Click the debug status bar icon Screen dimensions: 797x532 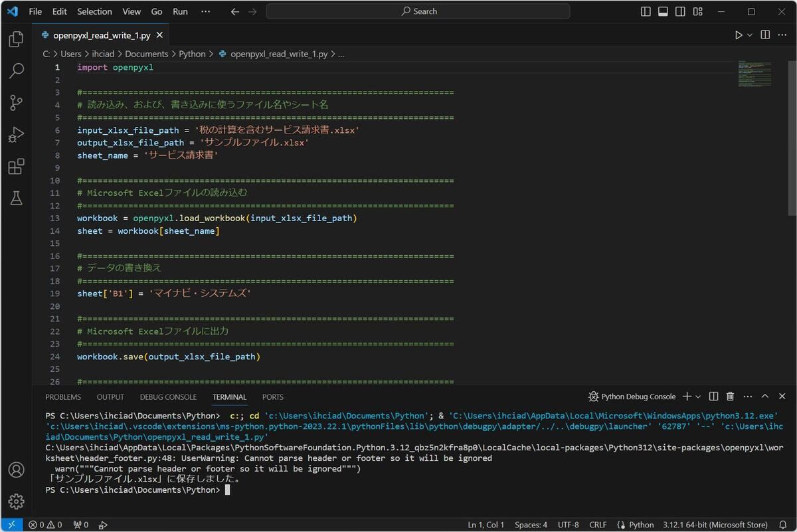(103, 525)
